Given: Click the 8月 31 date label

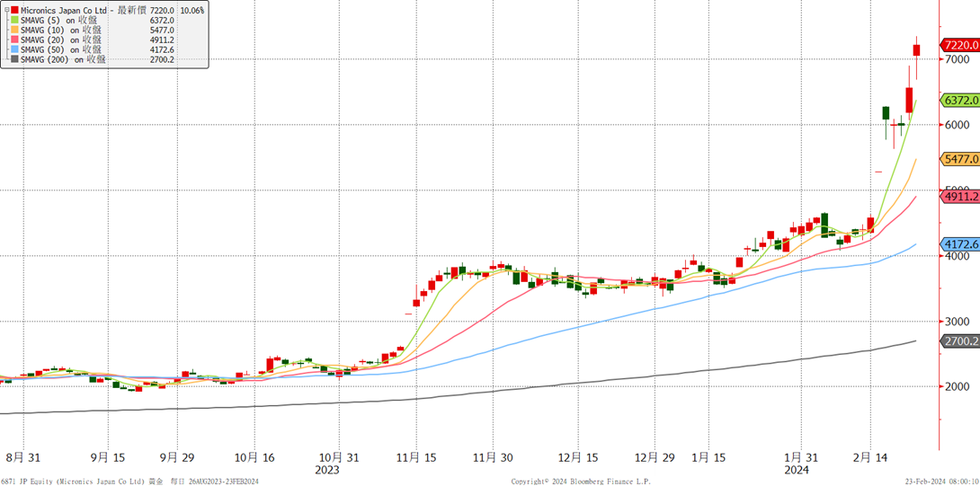Looking at the screenshot, I should coord(22,458).
